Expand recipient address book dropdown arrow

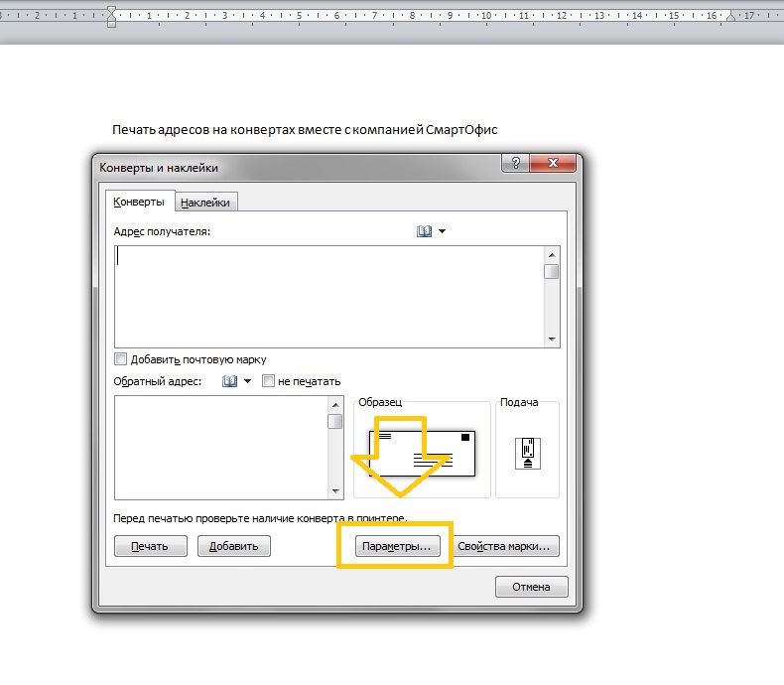[x=442, y=231]
